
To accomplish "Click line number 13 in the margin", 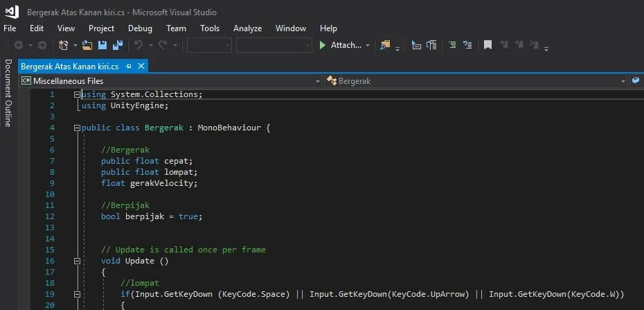I will pos(50,227).
